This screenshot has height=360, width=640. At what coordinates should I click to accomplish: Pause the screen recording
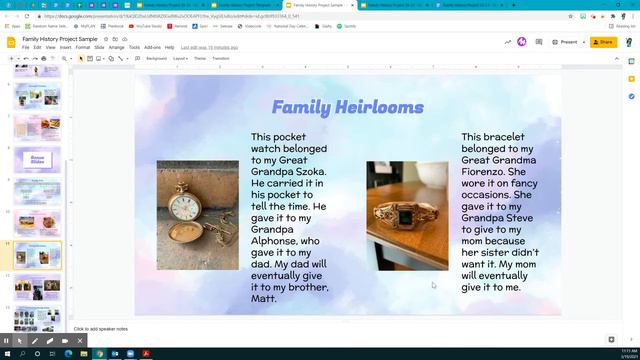tap(6, 341)
